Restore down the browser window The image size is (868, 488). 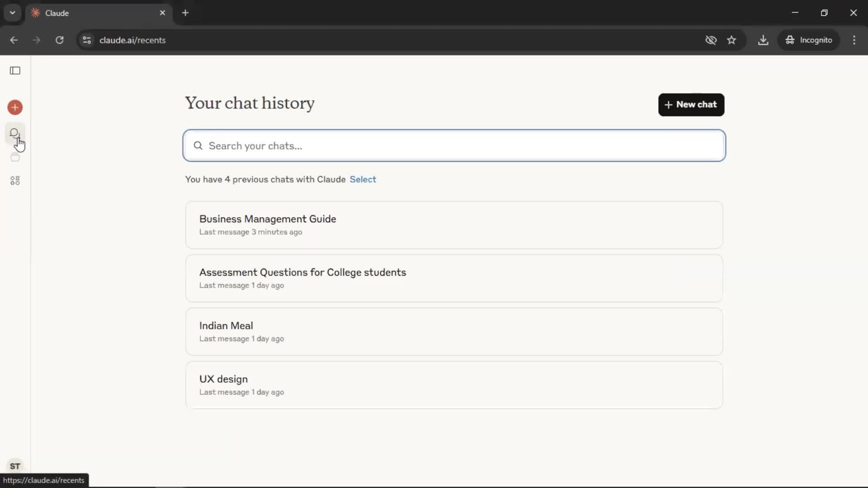824,13
